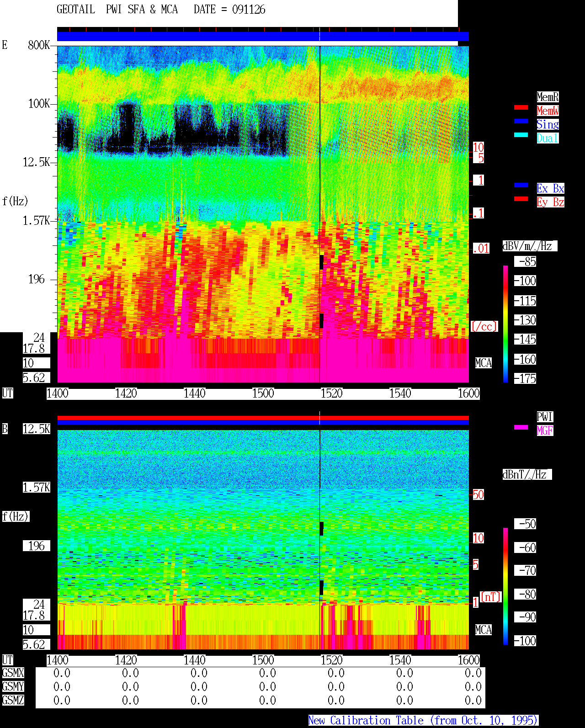Click the GSMY row label
Screen dimensions: 585x728
(13, 686)
